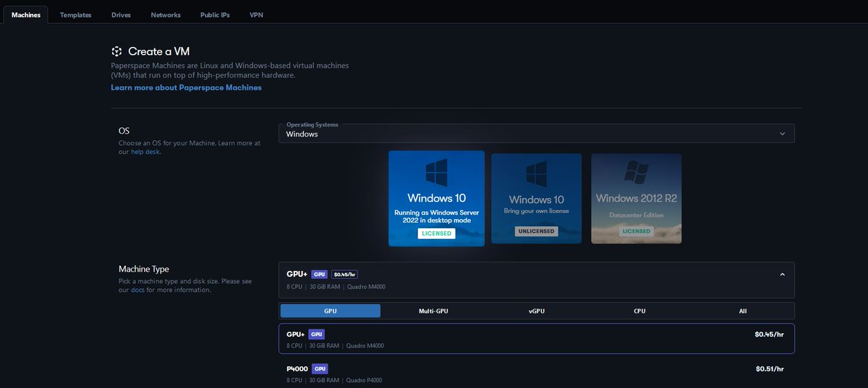Click Quadro P4000 spec text

pyautogui.click(x=364, y=380)
